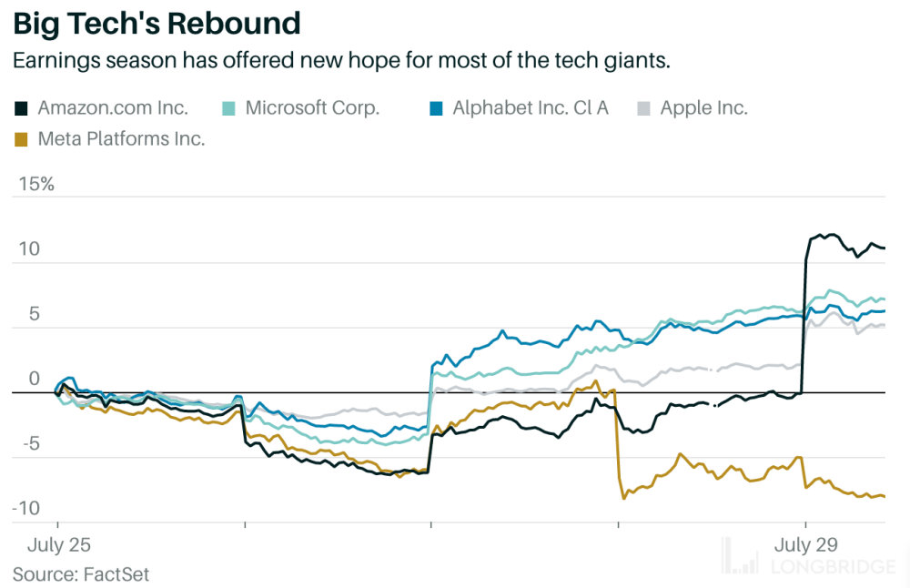Image resolution: width=910 pixels, height=588 pixels.
Task: Select the Microsoft Corp. legend label
Action: coord(312,108)
